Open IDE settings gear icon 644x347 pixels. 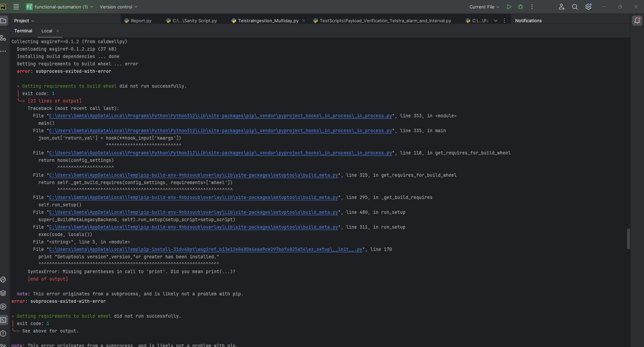[588, 7]
